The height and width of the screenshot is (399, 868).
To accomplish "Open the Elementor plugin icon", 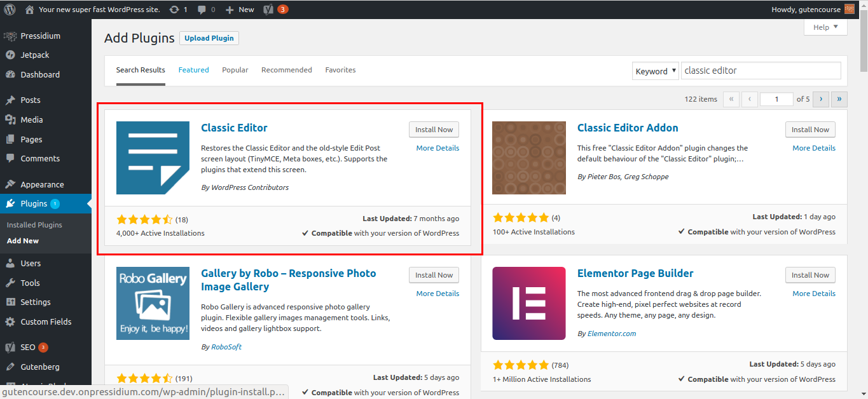I will [529, 303].
